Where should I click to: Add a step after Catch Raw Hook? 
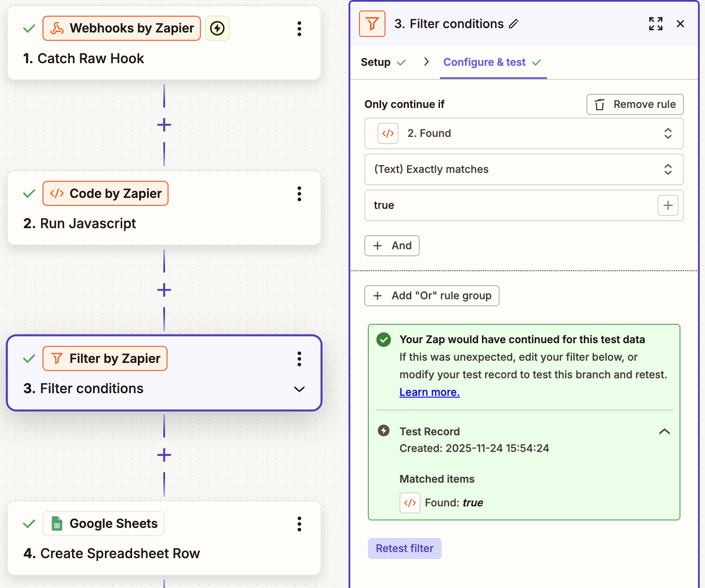(x=164, y=125)
